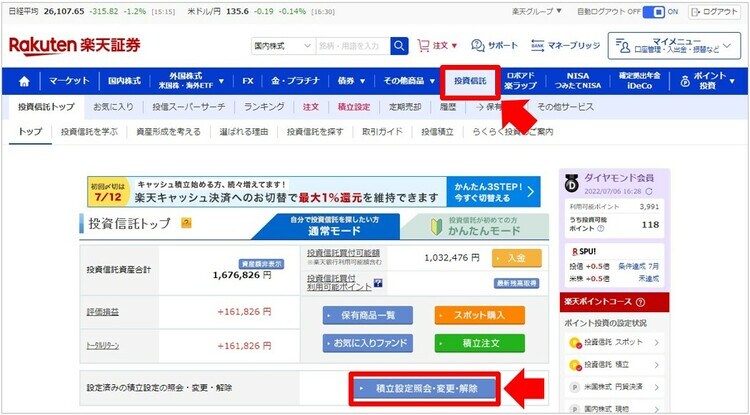Open 投信スーパーサーチ sub-tab
750x415 pixels.
189,107
